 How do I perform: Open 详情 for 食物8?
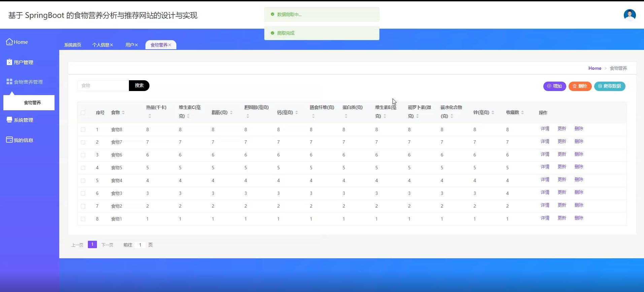click(x=545, y=129)
